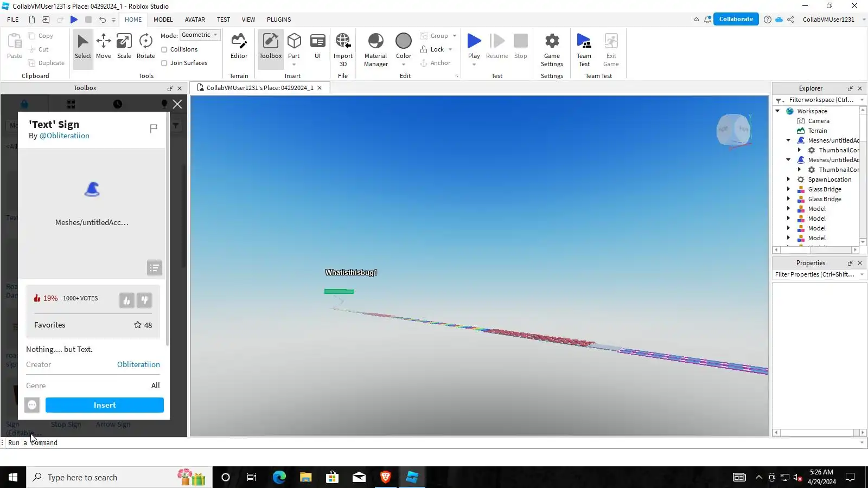This screenshot has width=868, height=488.
Task: Open Game Settings
Action: point(552,49)
